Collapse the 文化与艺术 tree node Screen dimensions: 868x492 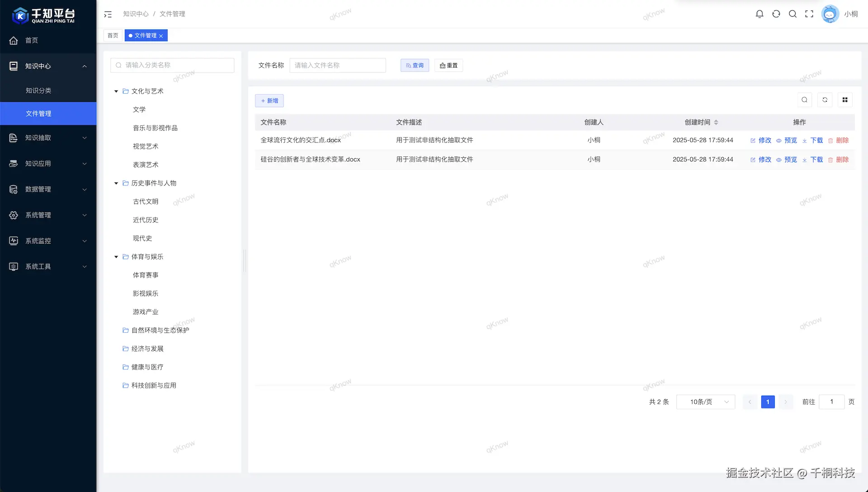pos(116,91)
